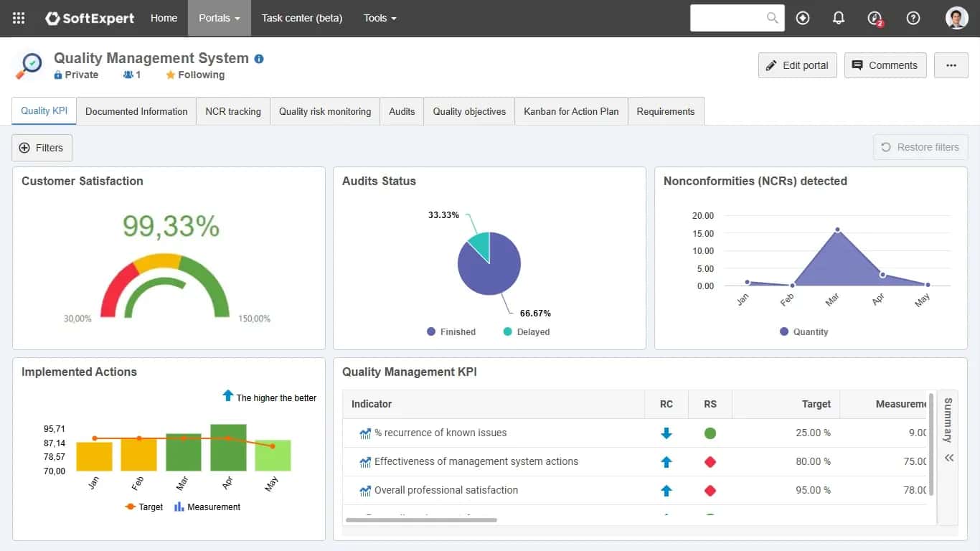Open the tasks icon with badge 2

click(875, 19)
